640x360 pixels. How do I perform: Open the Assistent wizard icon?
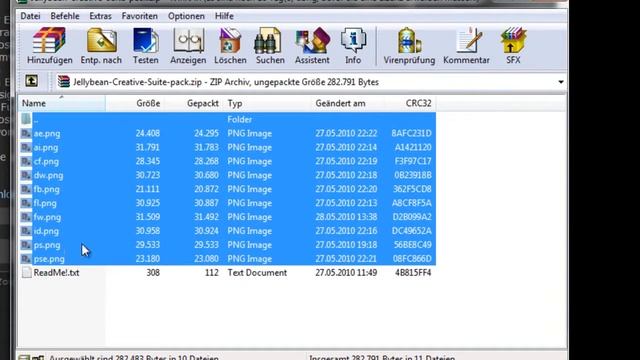[312, 41]
